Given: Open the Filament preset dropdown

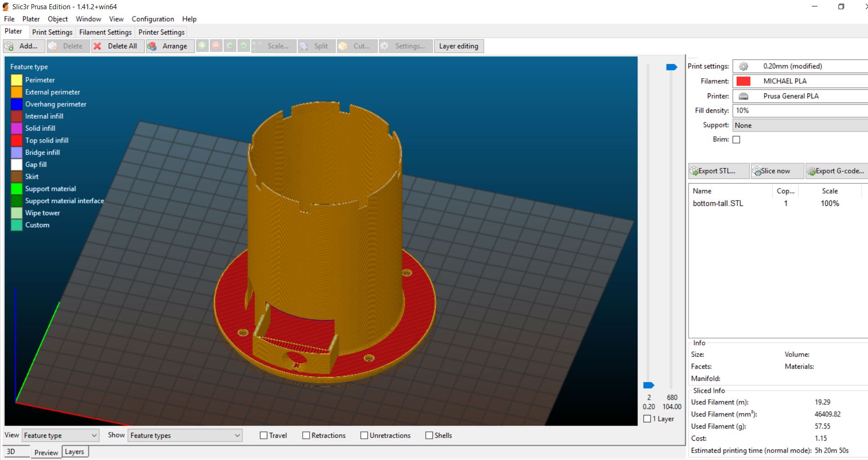Looking at the screenshot, I should pyautogui.click(x=800, y=81).
